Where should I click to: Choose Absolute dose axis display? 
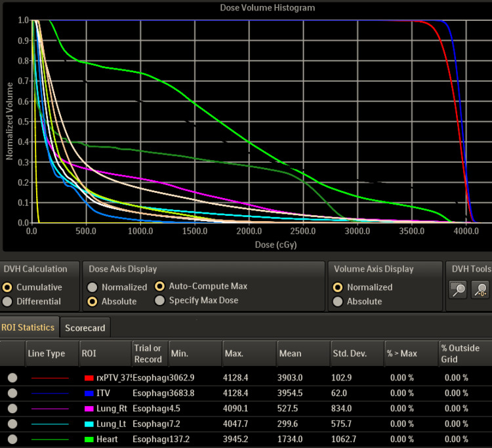click(x=92, y=302)
